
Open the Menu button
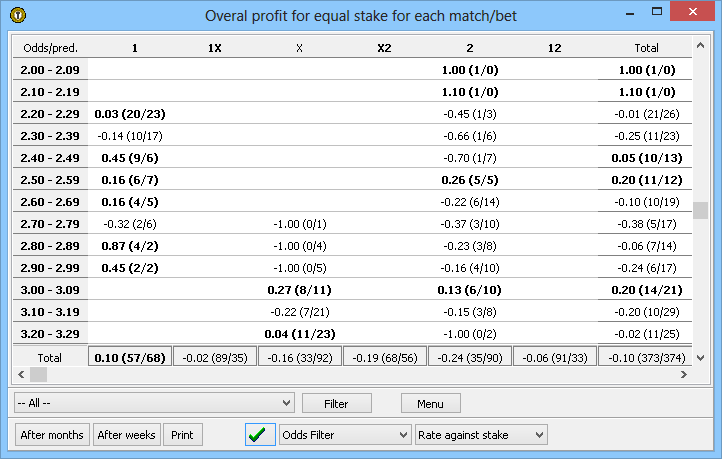click(x=430, y=403)
